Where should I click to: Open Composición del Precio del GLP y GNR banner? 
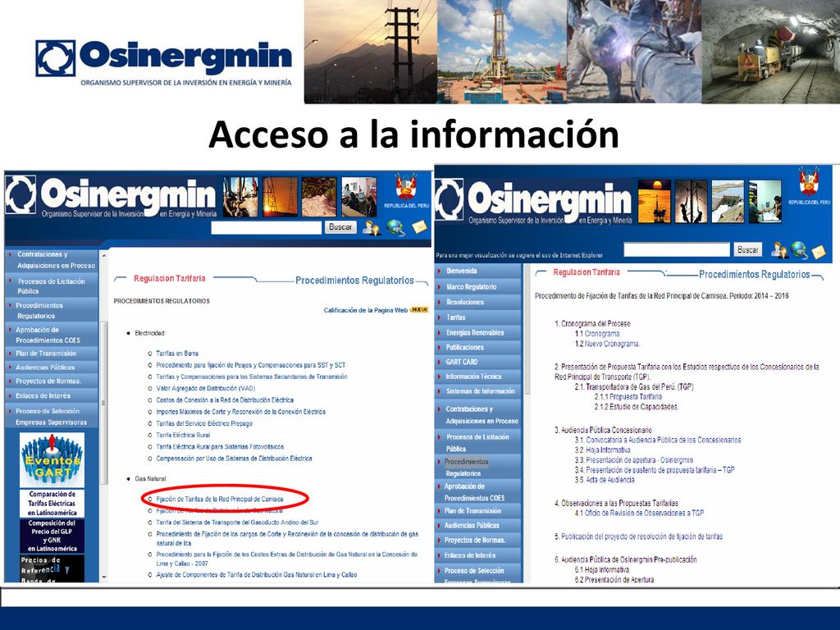(x=52, y=536)
